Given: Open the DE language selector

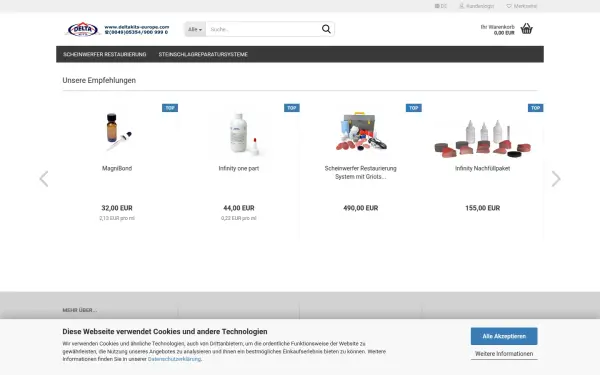Looking at the screenshot, I should (441, 6).
